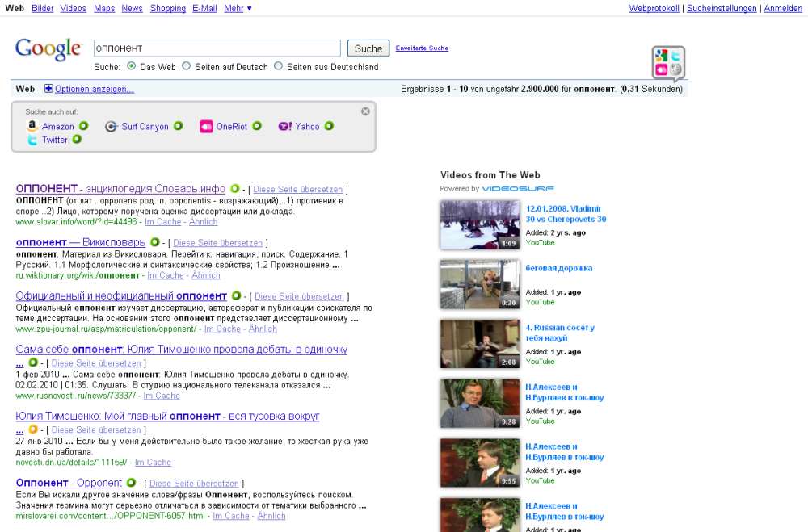Open the Shopping link in top bar

168,8
